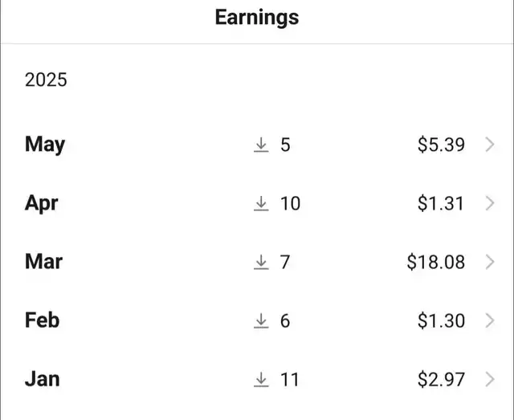Expand Jan earnings with the chevron arrow
Viewport: 514px width, 420px height.
(x=491, y=379)
